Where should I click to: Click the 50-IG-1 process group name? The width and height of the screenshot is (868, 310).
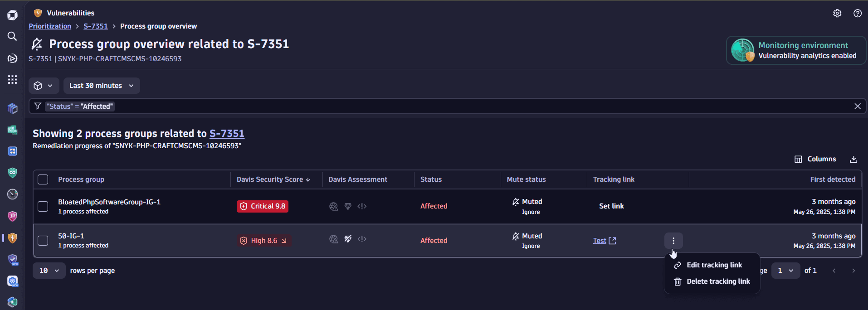point(71,236)
